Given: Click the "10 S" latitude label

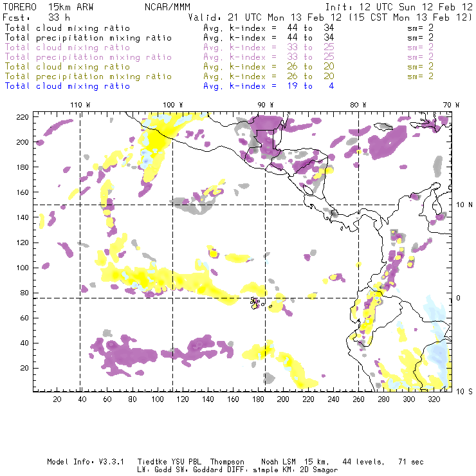Looking at the screenshot, I should (x=464, y=392).
